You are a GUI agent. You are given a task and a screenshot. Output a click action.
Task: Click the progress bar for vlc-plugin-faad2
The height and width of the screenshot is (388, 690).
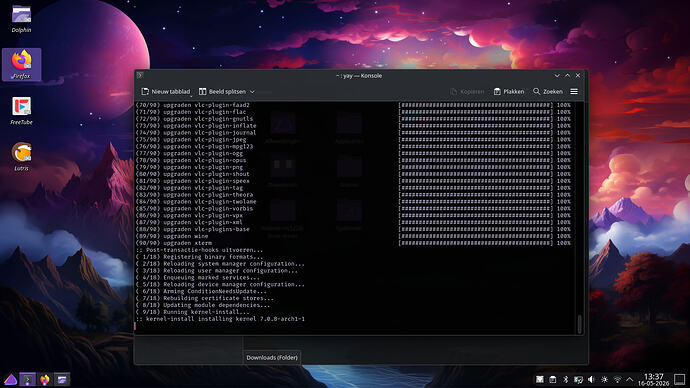[476, 105]
